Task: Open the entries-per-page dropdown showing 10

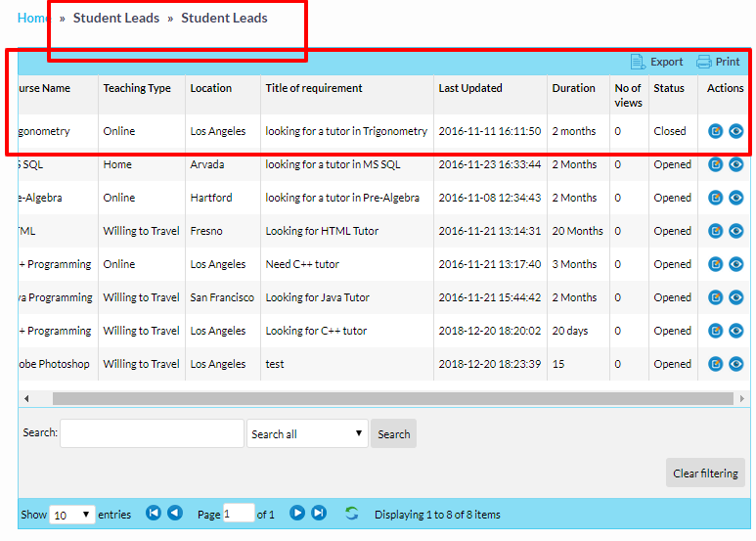Action: [x=72, y=515]
